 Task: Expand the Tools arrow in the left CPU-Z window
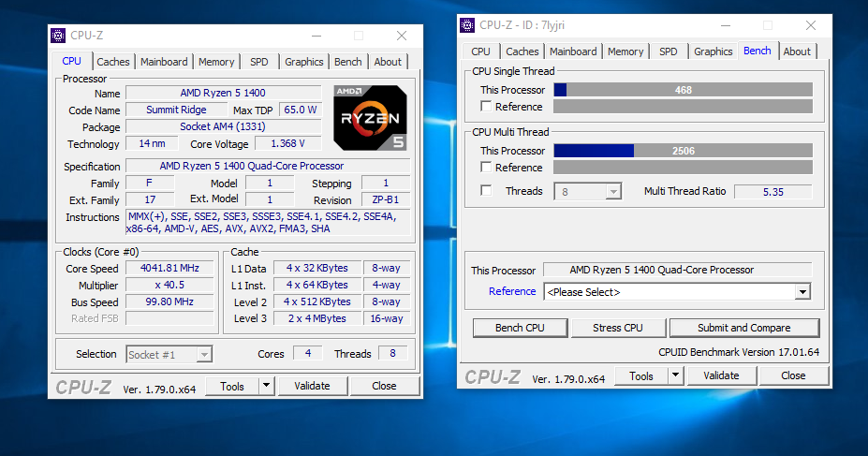[266, 386]
